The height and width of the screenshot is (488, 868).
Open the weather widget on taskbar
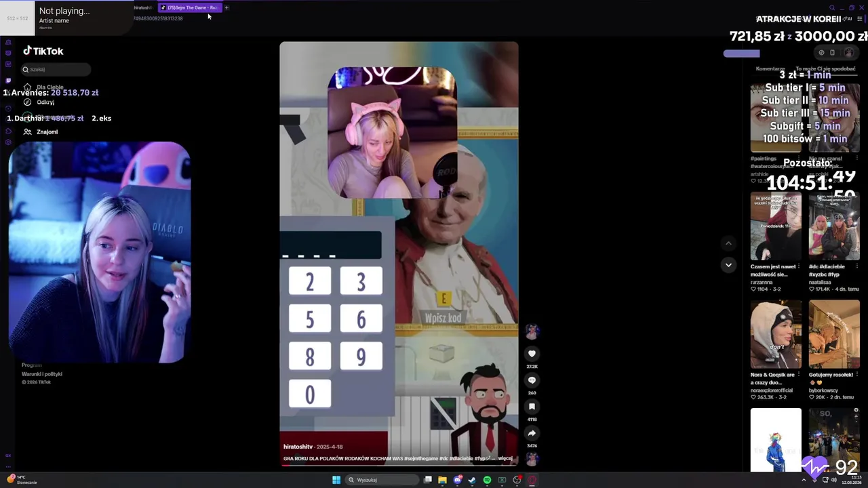22,479
